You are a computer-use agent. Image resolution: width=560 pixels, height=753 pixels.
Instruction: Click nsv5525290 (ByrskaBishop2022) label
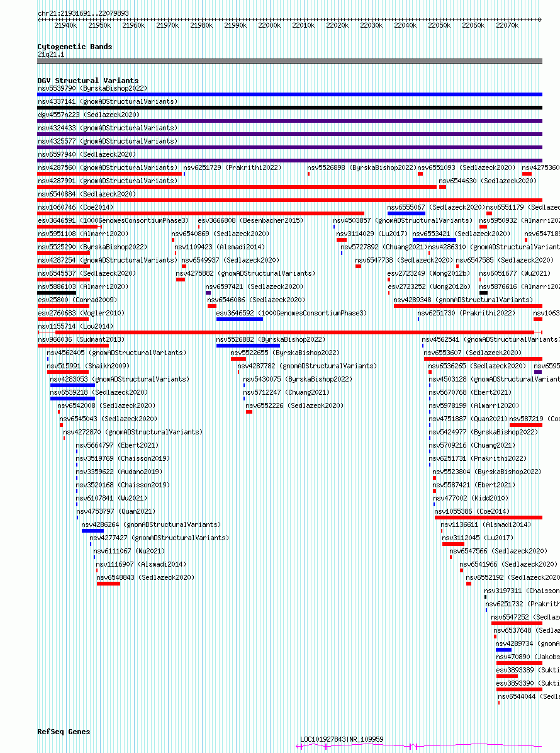point(92,247)
